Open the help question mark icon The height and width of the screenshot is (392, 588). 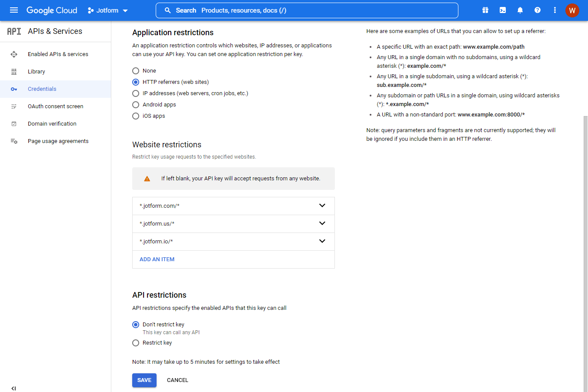pos(538,10)
